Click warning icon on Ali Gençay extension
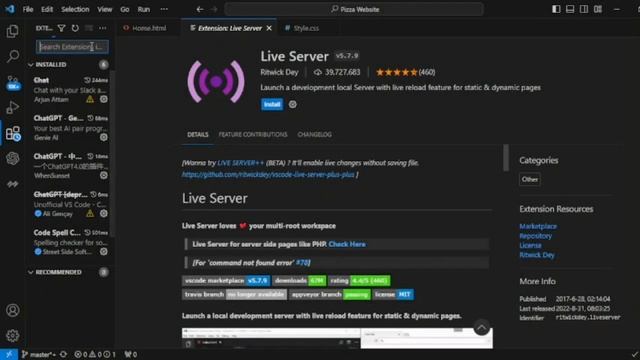 pos(90,213)
